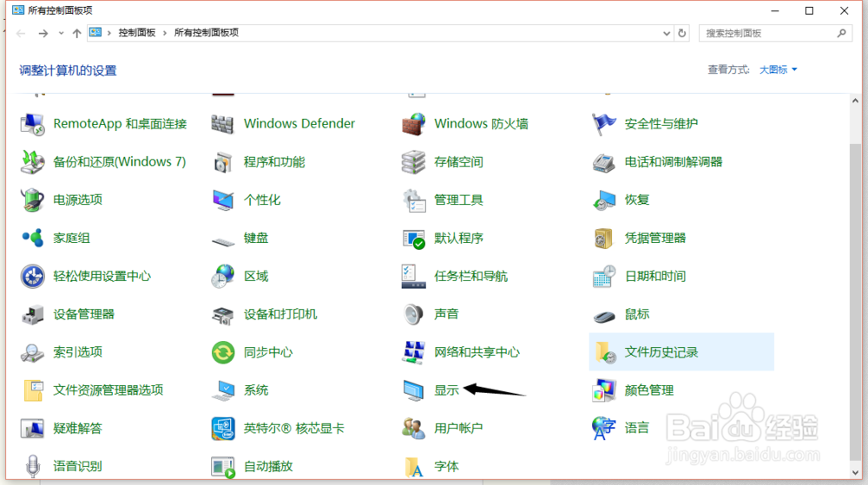Refresh the control panel view

[x=682, y=33]
